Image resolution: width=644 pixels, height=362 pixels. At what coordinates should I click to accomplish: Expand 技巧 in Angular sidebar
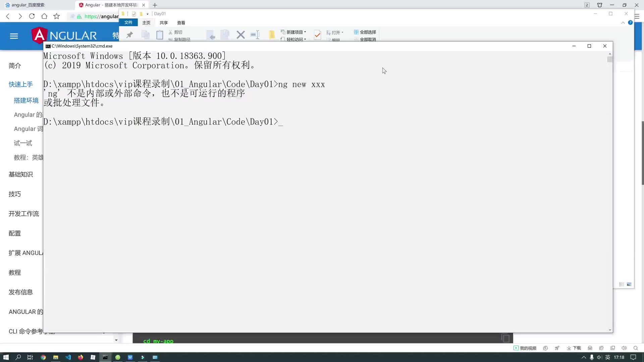[15, 194]
